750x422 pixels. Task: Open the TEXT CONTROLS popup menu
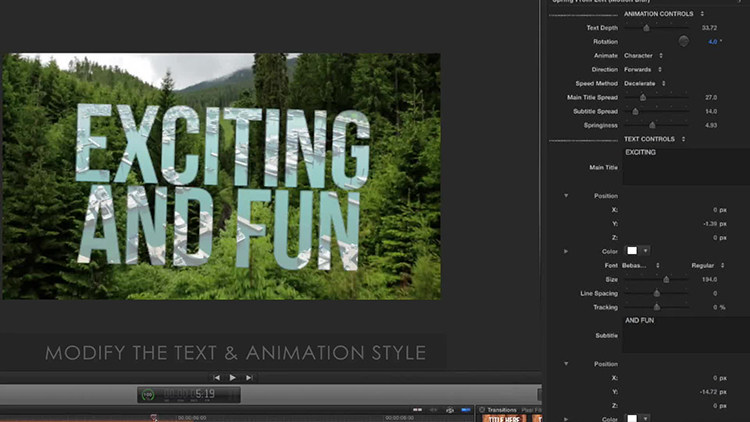pos(654,139)
